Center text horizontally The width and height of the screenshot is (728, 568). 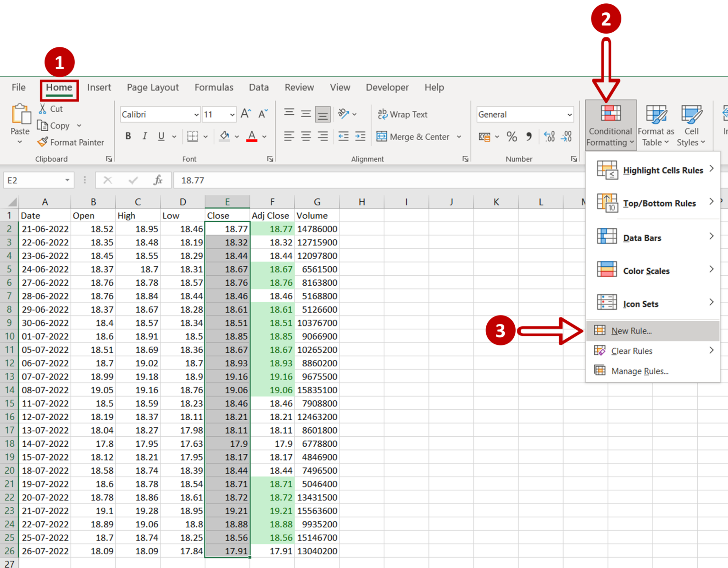[306, 136]
